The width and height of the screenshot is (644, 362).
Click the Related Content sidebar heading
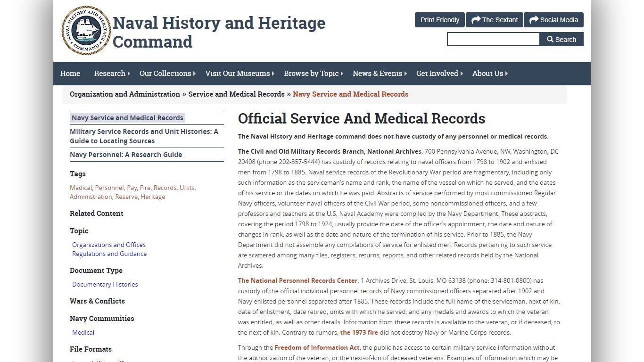(96, 214)
